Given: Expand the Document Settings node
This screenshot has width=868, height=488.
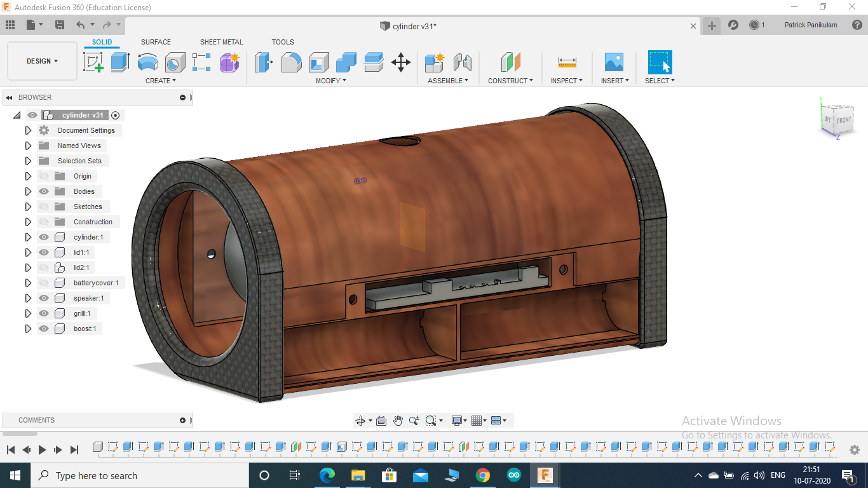Looking at the screenshot, I should pyautogui.click(x=28, y=130).
